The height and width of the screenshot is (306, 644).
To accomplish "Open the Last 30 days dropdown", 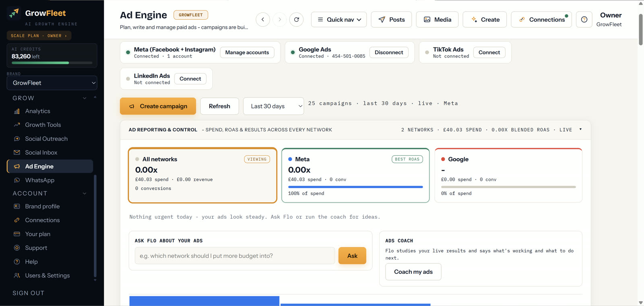I will (x=273, y=106).
